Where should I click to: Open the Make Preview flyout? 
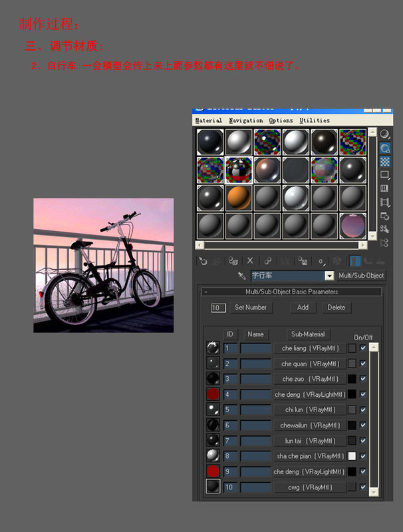click(x=384, y=202)
